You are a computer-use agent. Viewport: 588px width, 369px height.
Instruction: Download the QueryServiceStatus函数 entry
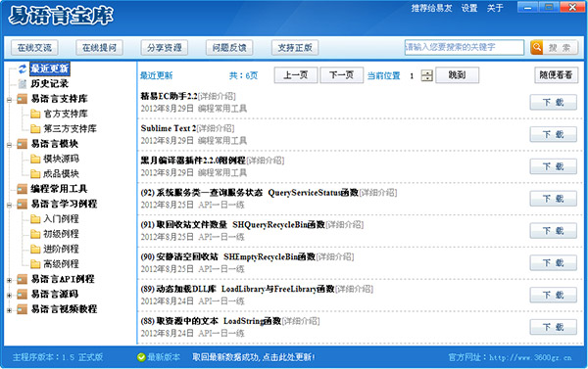[554, 199]
